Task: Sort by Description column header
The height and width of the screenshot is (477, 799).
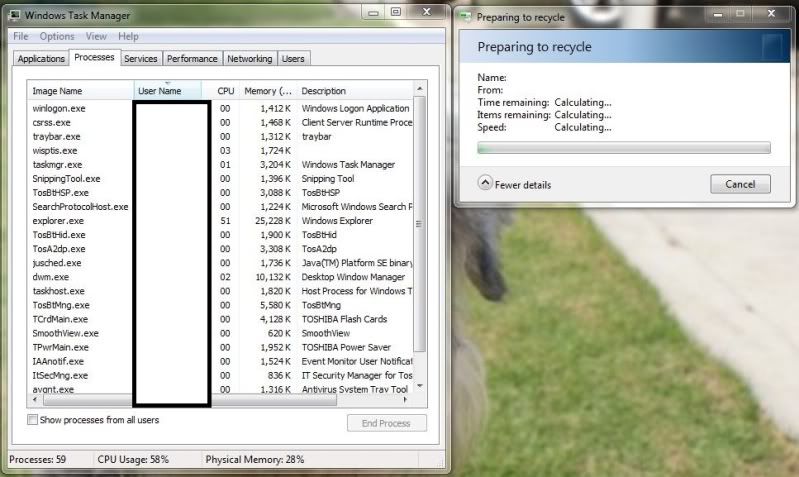Action: pos(355,91)
